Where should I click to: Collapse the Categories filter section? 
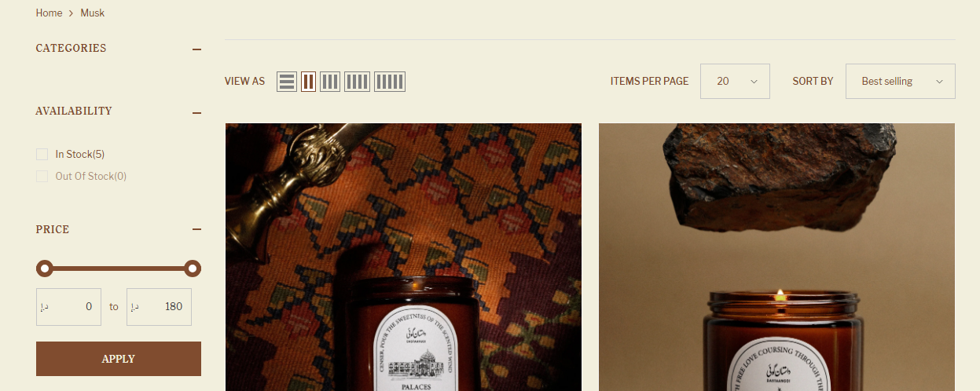(196, 49)
